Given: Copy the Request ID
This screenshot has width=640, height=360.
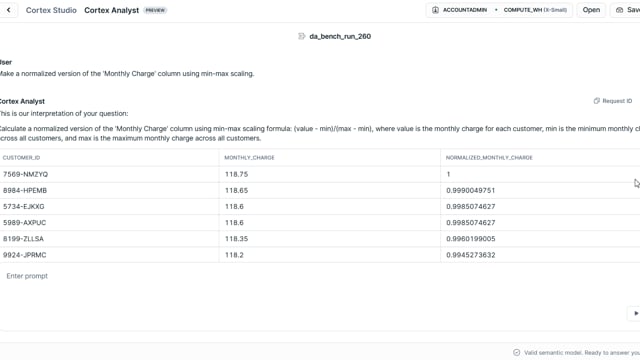Looking at the screenshot, I should click(x=613, y=101).
